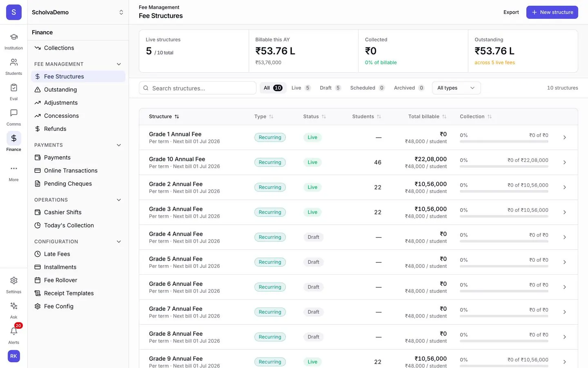Click the New structure button

[552, 12]
